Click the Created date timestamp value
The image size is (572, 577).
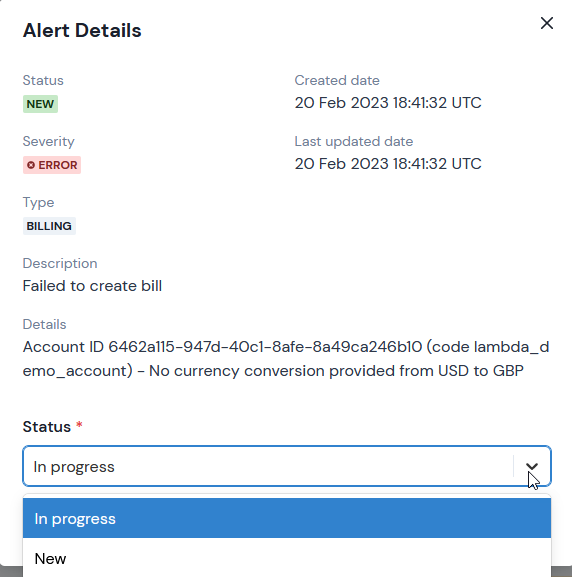388,103
